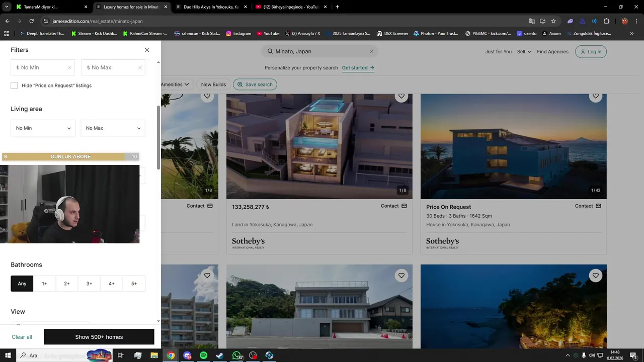Click Show 500+ homes button

tap(99, 337)
